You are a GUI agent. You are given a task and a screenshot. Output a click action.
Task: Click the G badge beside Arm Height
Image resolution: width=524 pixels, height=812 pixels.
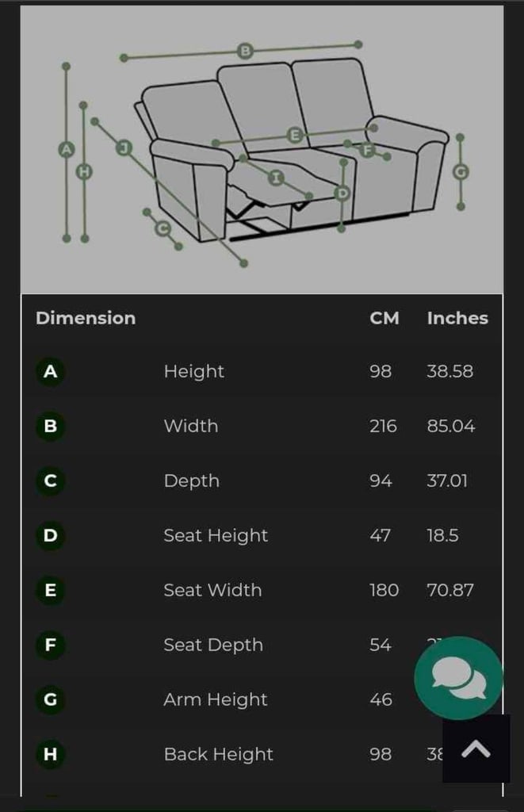[x=50, y=699]
